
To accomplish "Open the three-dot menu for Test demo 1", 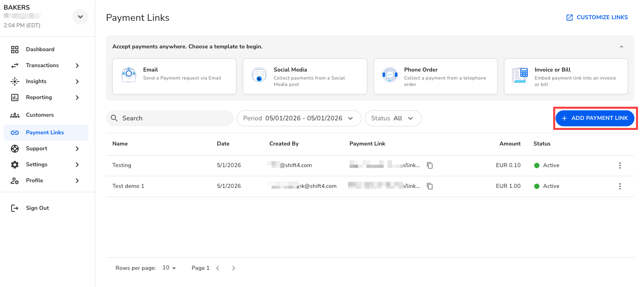I will [x=620, y=186].
